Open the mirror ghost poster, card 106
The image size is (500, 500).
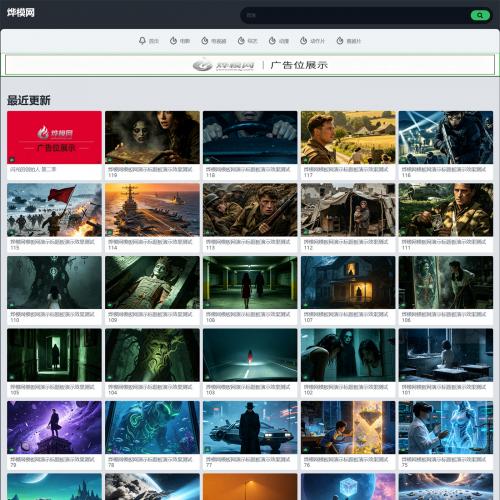tap(446, 282)
